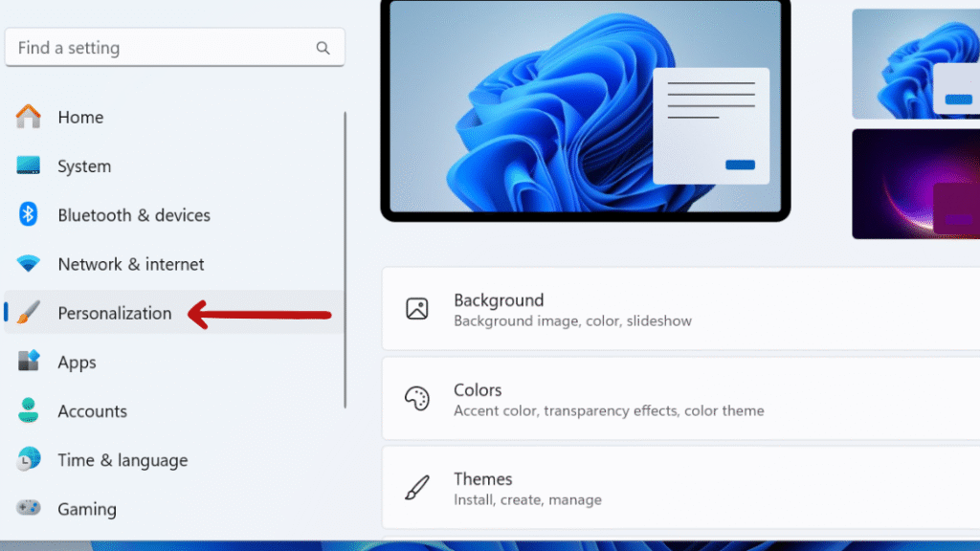The height and width of the screenshot is (551, 980).
Task: Click the Background picture icon
Action: [x=417, y=309]
